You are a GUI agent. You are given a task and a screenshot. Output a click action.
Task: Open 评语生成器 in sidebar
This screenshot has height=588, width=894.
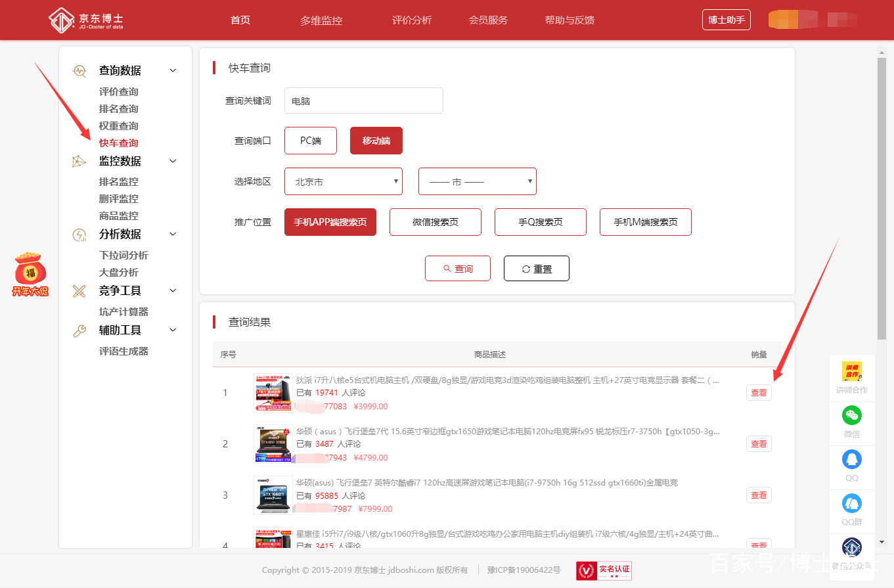click(x=123, y=351)
